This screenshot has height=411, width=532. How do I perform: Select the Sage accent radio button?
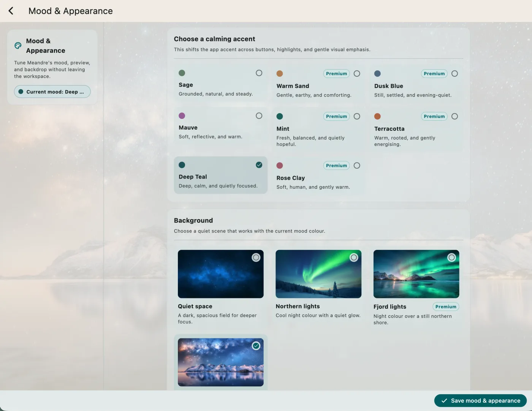tap(259, 73)
